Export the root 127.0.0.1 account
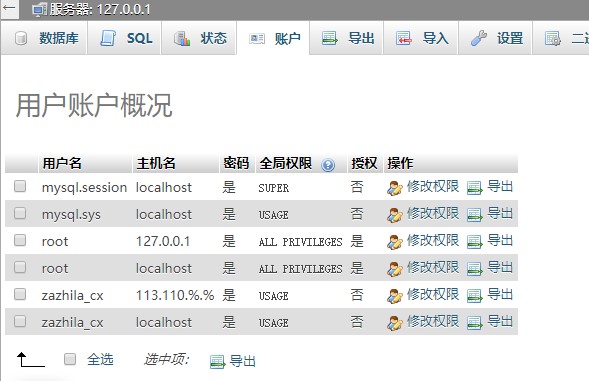Image resolution: width=589 pixels, height=381 pixels. pos(500,240)
